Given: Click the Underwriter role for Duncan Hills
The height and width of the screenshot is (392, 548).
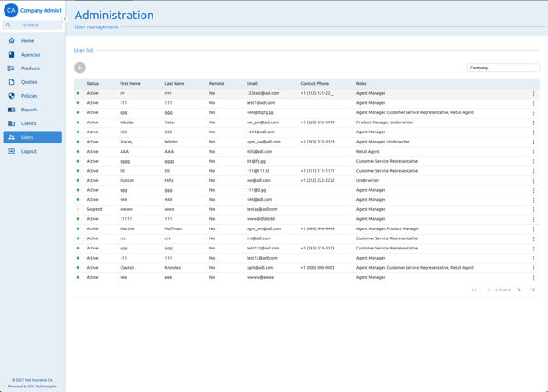Looking at the screenshot, I should (x=367, y=180).
